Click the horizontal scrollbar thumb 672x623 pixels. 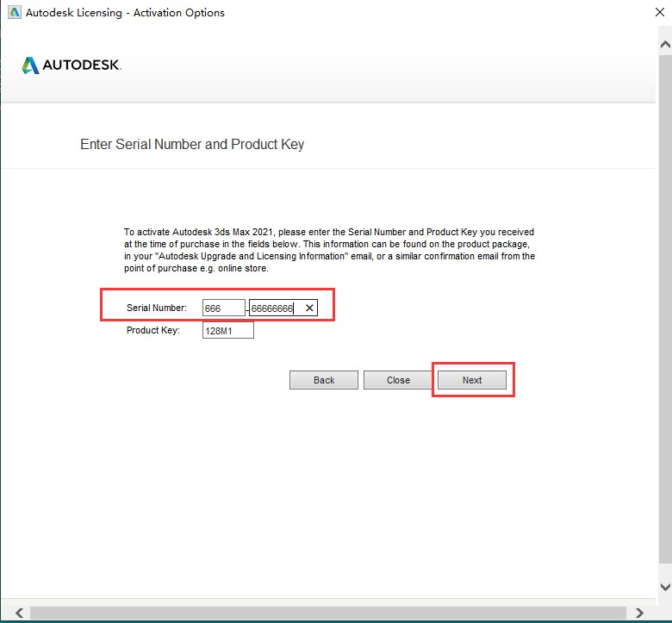328,613
